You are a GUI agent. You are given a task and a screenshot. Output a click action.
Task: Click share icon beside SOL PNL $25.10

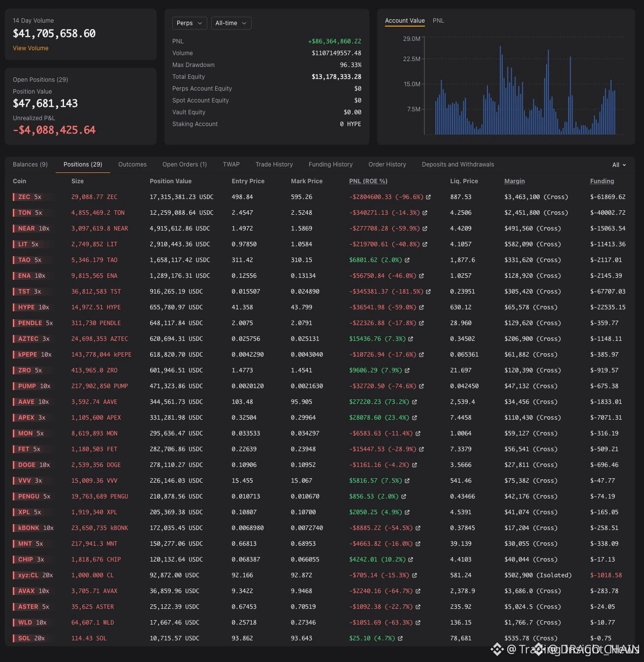coord(400,638)
